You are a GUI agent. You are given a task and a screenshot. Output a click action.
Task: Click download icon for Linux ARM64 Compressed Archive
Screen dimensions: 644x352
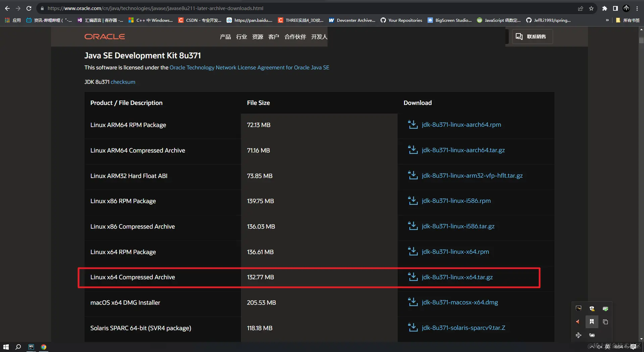tap(412, 150)
